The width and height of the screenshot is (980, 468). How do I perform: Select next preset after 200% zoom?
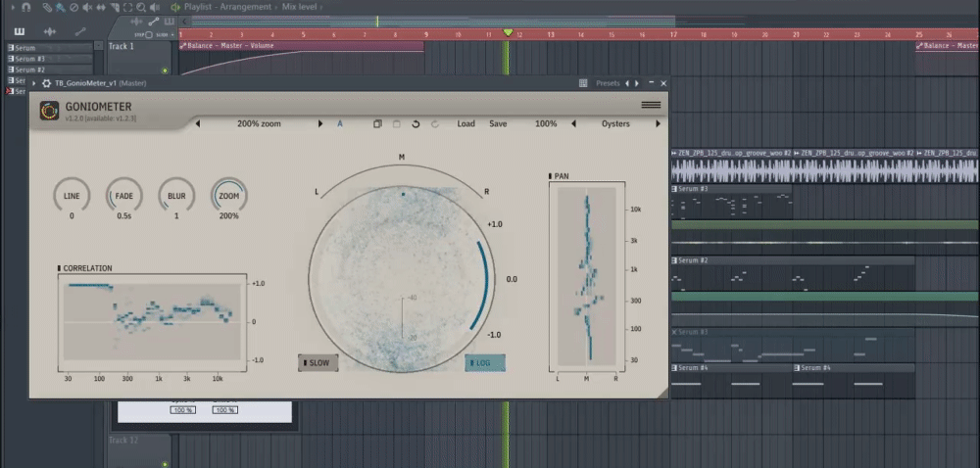pos(320,123)
